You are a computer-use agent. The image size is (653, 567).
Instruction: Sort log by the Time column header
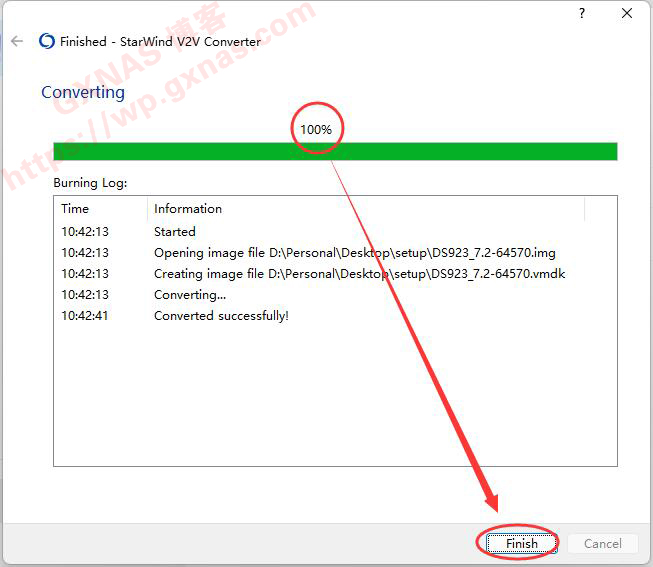click(75, 209)
